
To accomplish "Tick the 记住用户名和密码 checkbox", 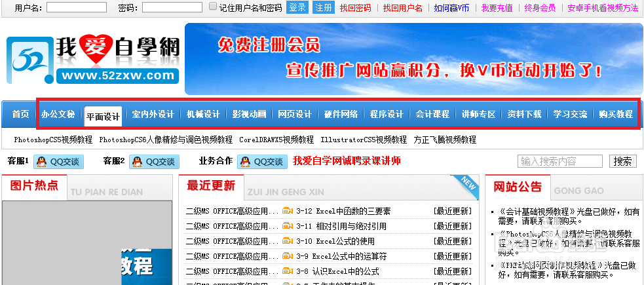I will click(213, 7).
